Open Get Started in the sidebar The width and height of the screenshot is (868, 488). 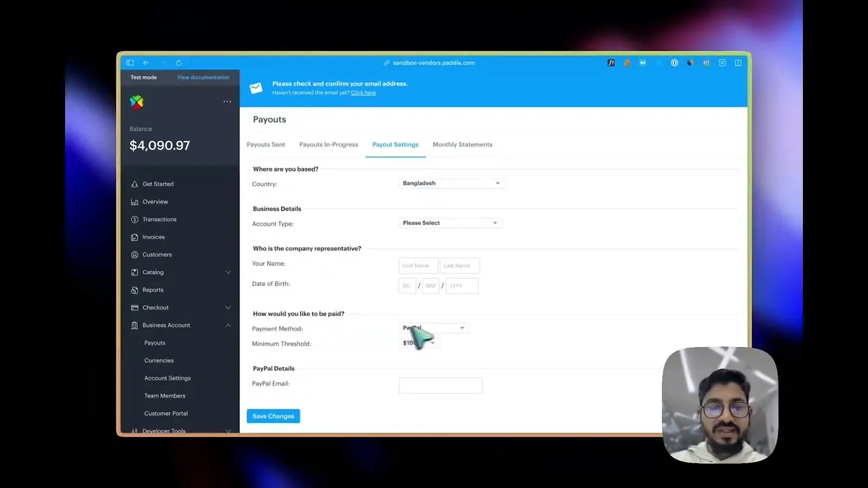pyautogui.click(x=158, y=184)
